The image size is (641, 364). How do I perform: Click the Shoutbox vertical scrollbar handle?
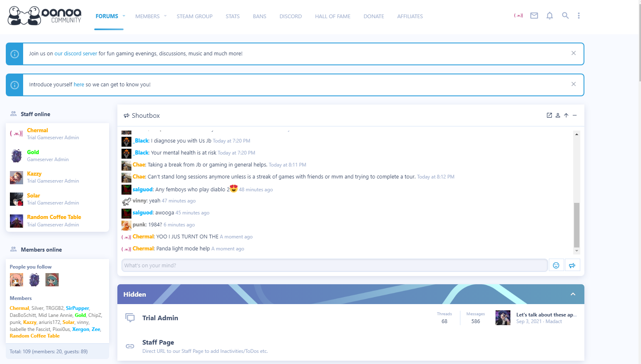(x=577, y=225)
